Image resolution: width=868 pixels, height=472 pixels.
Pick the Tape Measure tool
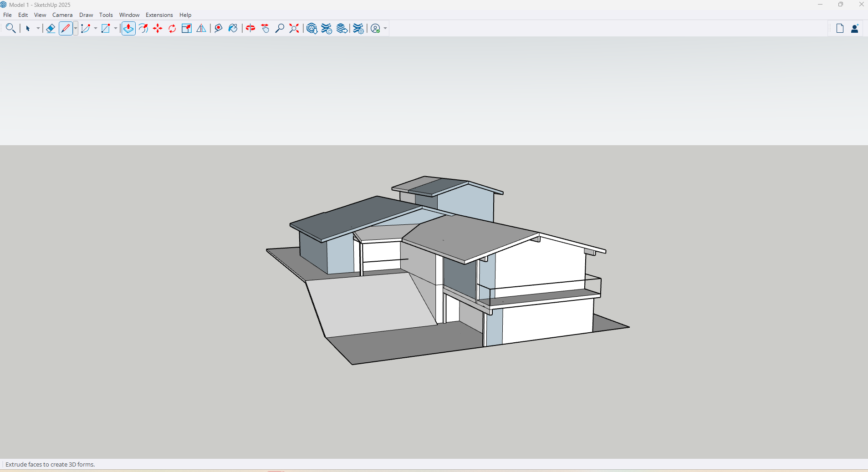(x=219, y=29)
